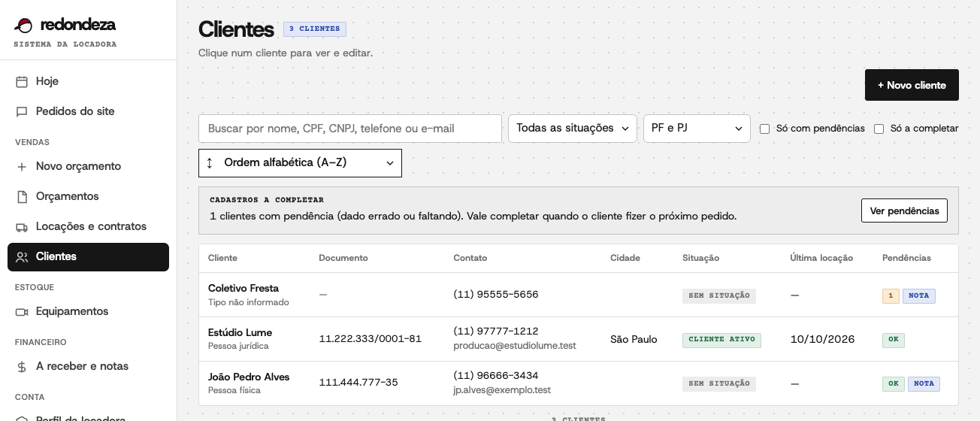The width and height of the screenshot is (980, 421).
Task: Click the Contato column header
Action: click(x=470, y=258)
